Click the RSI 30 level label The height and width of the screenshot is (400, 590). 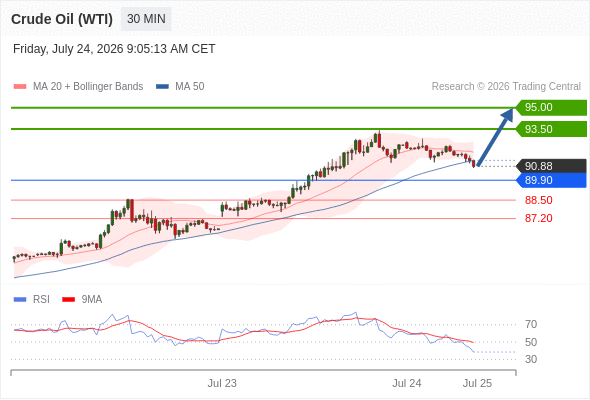(531, 359)
